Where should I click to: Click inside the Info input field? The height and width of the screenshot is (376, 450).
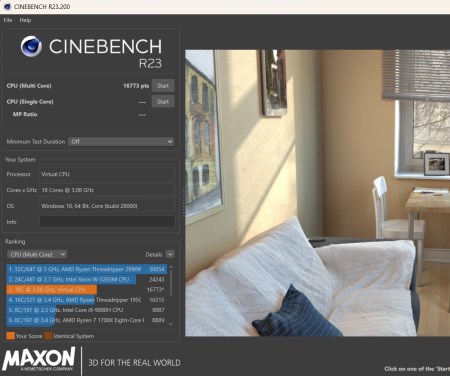pyautogui.click(x=107, y=222)
